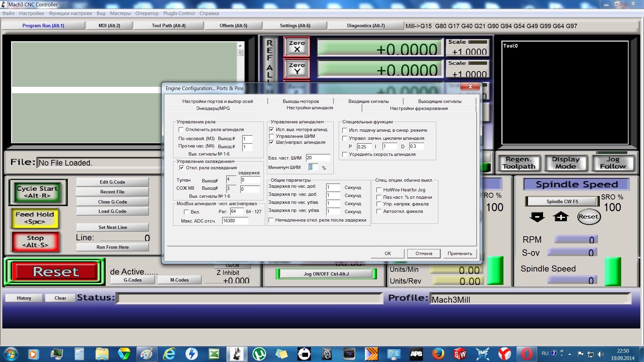Open the 'Выходы моторов' tab

tap(301, 101)
